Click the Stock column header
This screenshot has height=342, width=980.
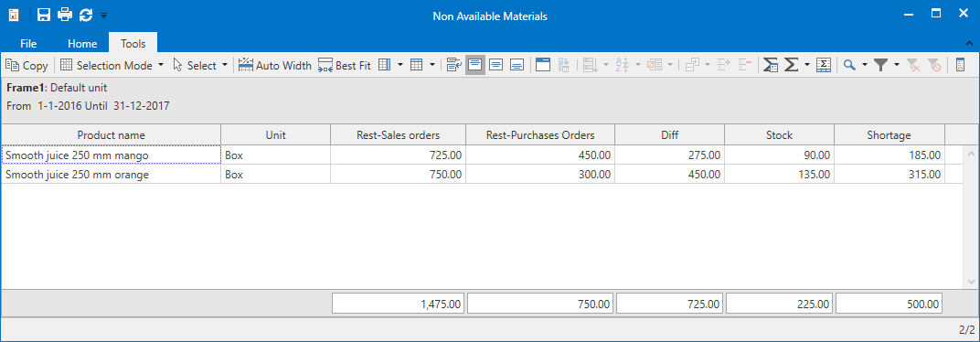click(x=780, y=135)
